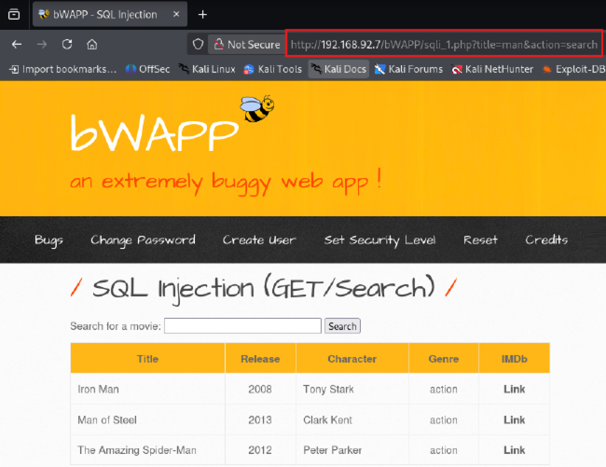
Task: Open Create User page
Action: click(259, 240)
